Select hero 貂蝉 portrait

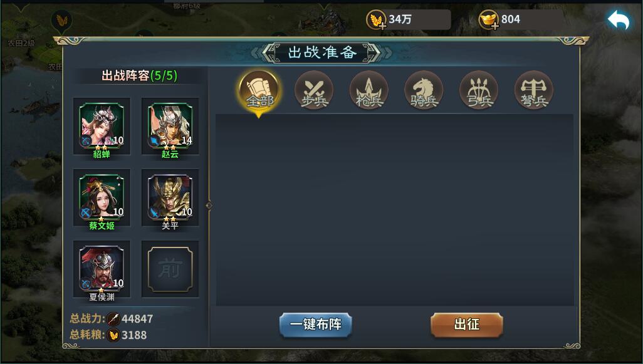point(102,125)
